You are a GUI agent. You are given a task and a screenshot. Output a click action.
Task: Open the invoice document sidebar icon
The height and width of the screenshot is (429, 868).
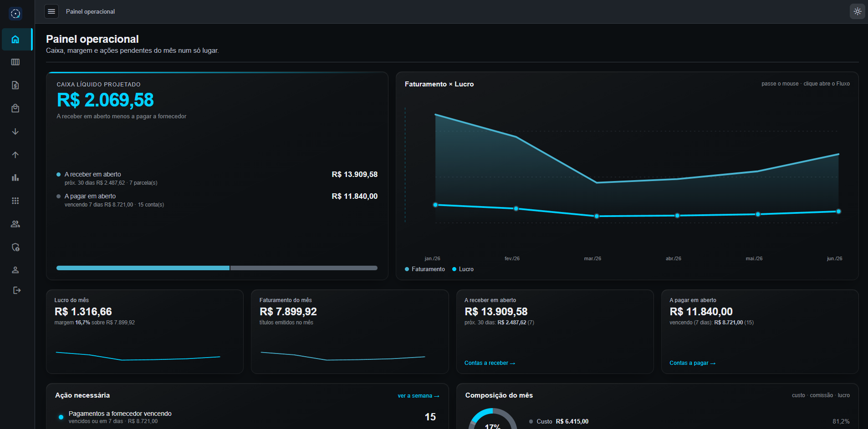[x=15, y=85]
